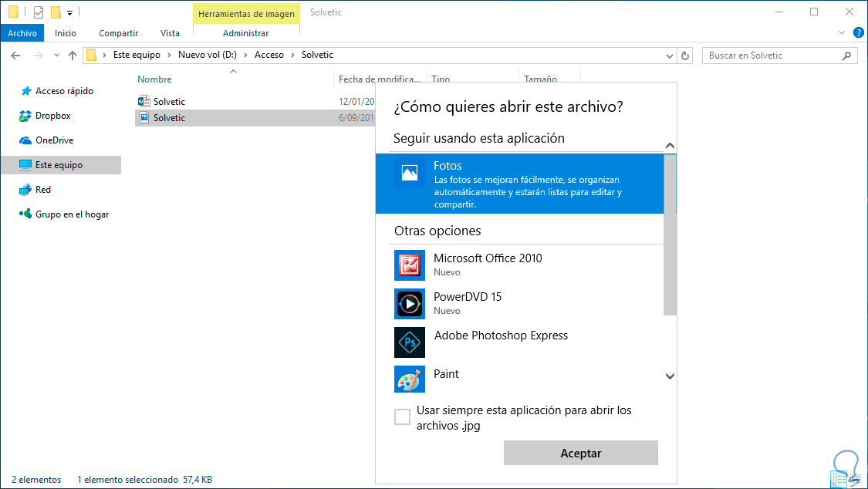Click the Back navigation arrow

coord(15,56)
